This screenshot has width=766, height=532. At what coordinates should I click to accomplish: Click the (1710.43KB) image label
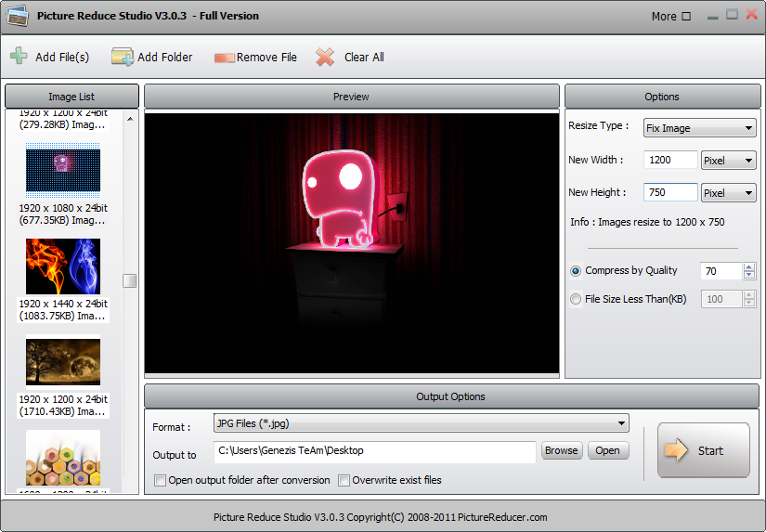click(62, 411)
